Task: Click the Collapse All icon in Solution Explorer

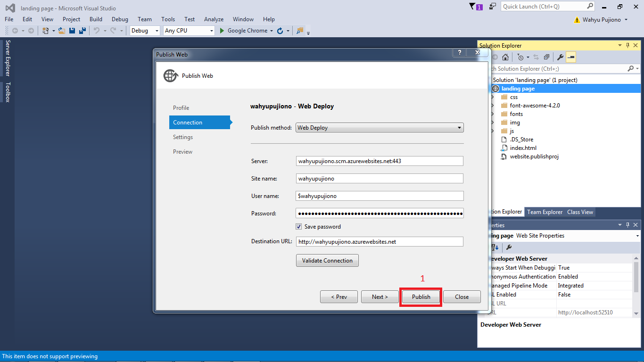Action: pos(546,57)
